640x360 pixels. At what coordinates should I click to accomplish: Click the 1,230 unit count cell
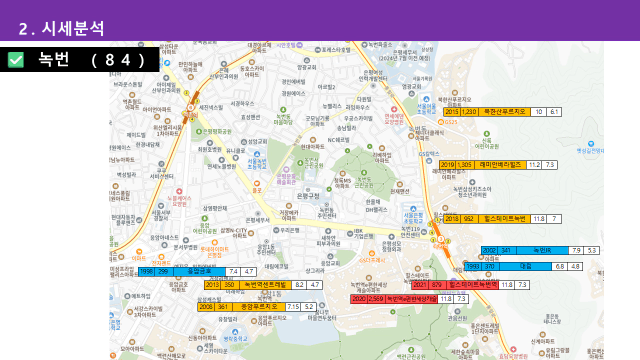(469, 112)
